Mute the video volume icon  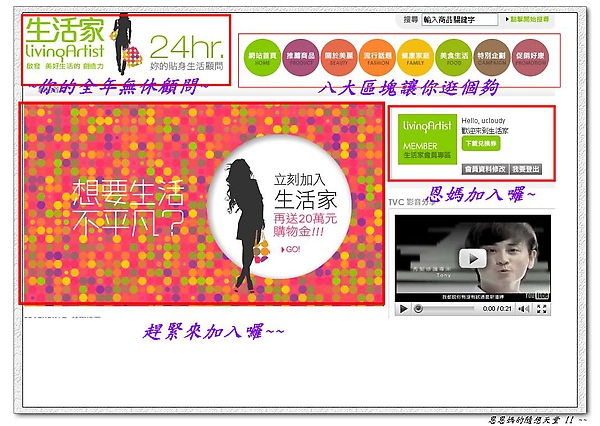point(524,309)
